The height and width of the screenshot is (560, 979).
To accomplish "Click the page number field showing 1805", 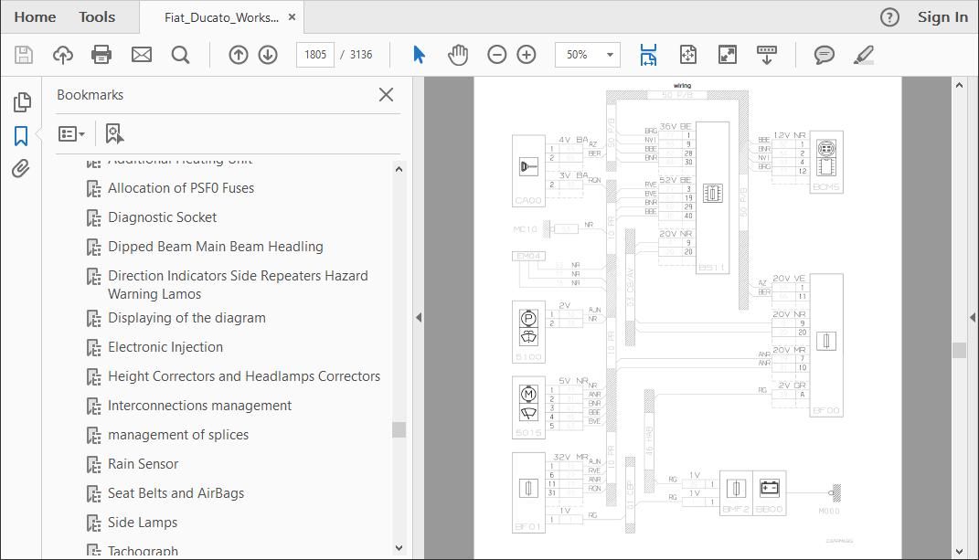I will coord(315,55).
